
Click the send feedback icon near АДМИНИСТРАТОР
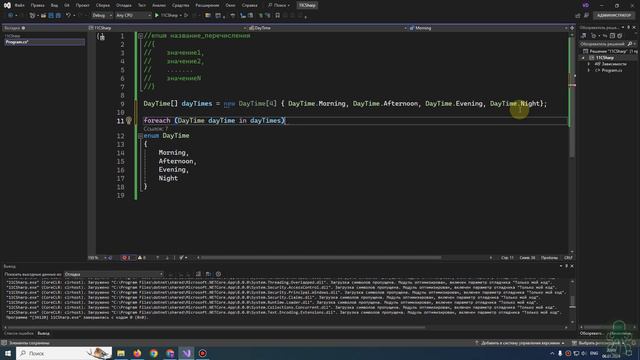pos(586,16)
